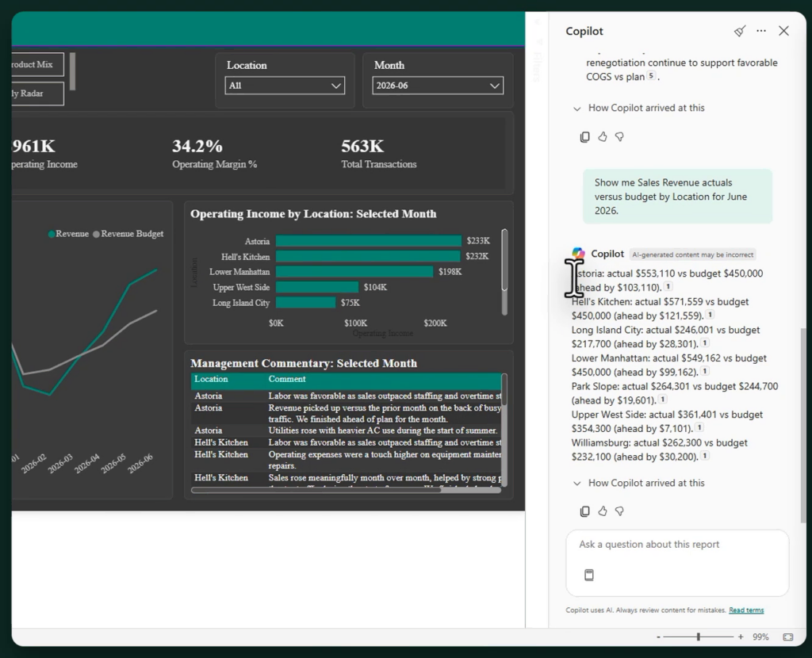812x658 pixels.
Task: Select the Lower Manhattan bar in chart
Action: (354, 272)
